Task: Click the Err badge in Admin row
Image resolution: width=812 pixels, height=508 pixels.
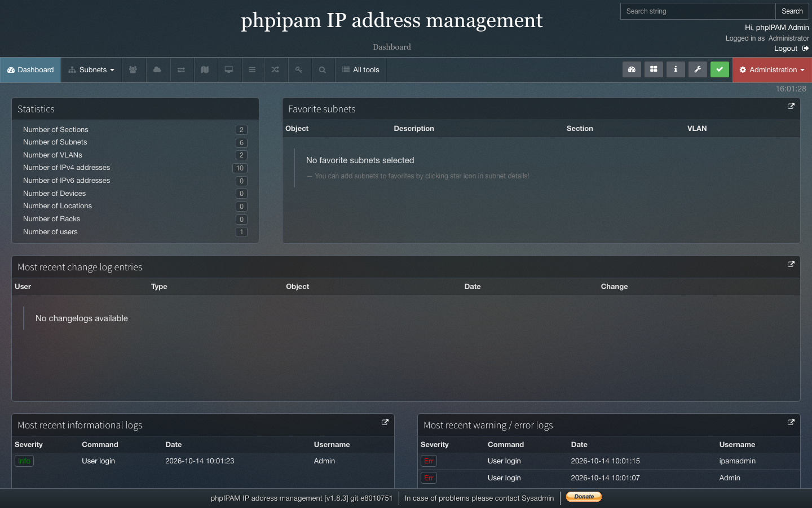Action: coord(429,478)
